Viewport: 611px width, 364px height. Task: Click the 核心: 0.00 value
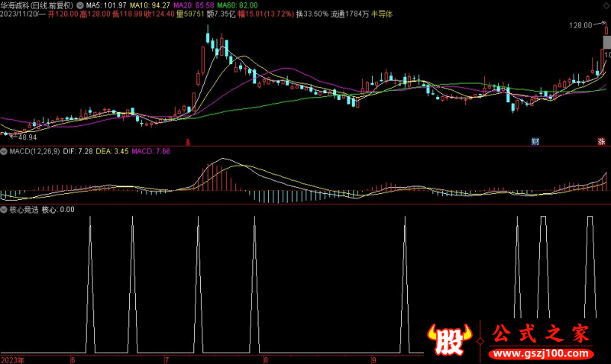point(58,210)
